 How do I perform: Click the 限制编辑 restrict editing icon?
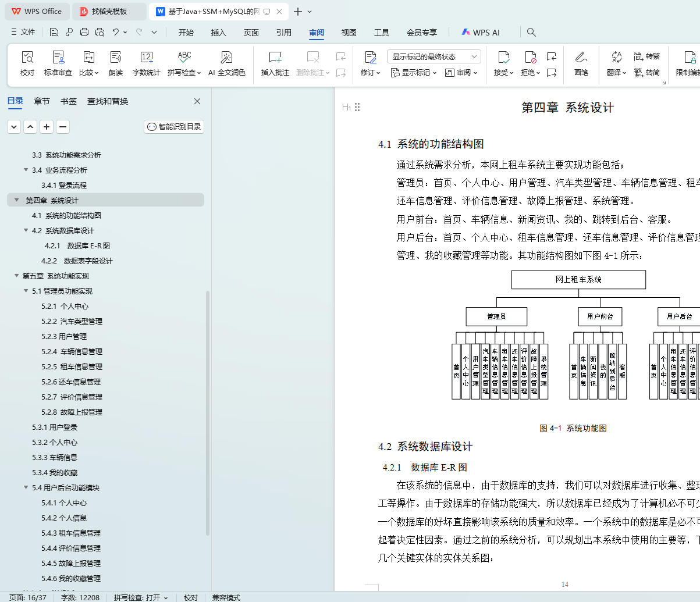[690, 57]
